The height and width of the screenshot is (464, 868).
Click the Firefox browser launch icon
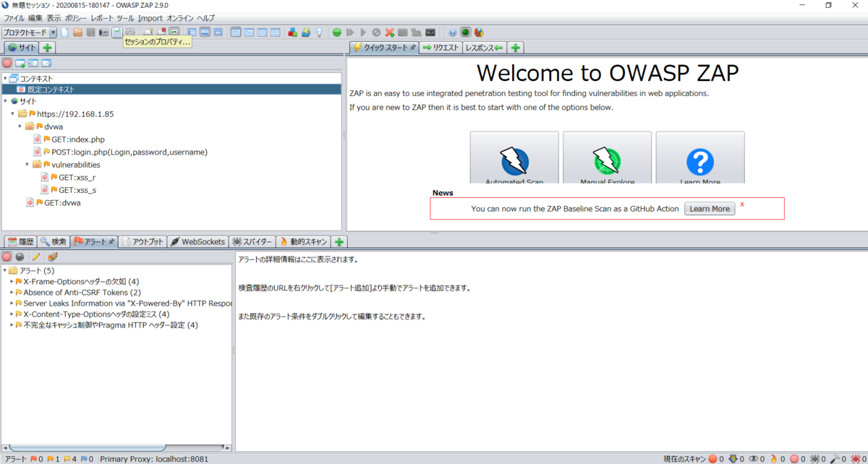(478, 33)
